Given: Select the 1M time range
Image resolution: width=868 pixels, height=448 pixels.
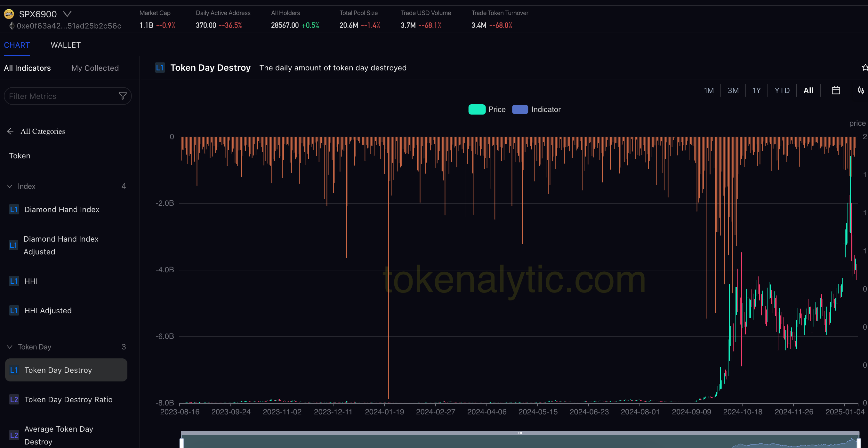Looking at the screenshot, I should pos(709,90).
